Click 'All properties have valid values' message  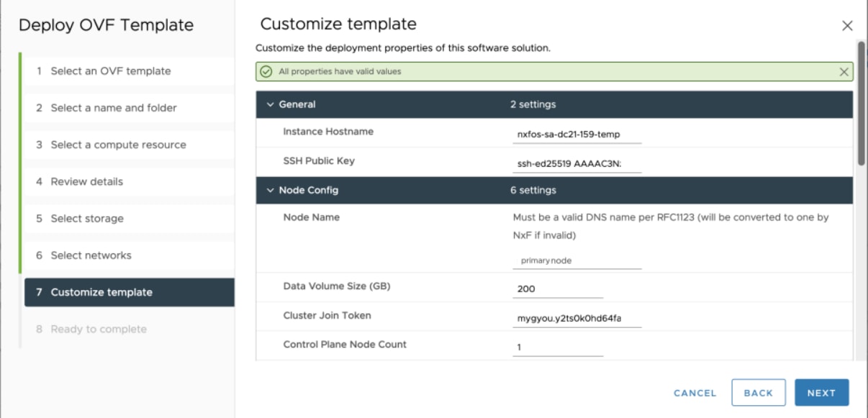(x=340, y=72)
